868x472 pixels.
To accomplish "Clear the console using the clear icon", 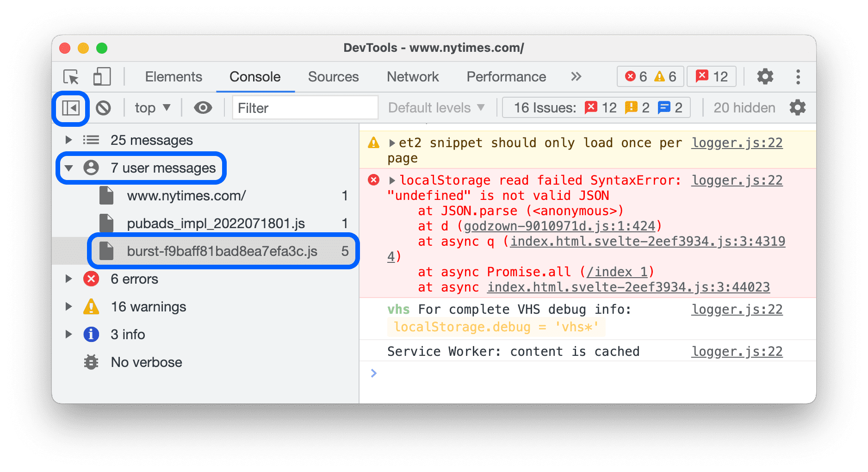I will coord(104,107).
